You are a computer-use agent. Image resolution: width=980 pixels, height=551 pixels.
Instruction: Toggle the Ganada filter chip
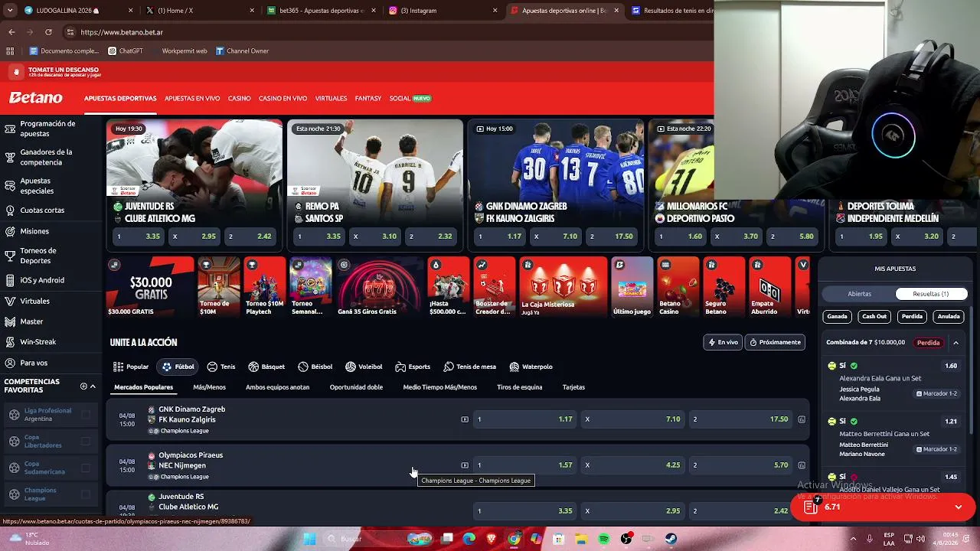coord(838,316)
